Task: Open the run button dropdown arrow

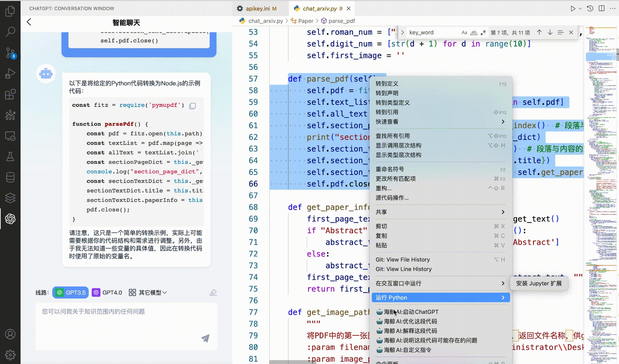Action: point(580,8)
